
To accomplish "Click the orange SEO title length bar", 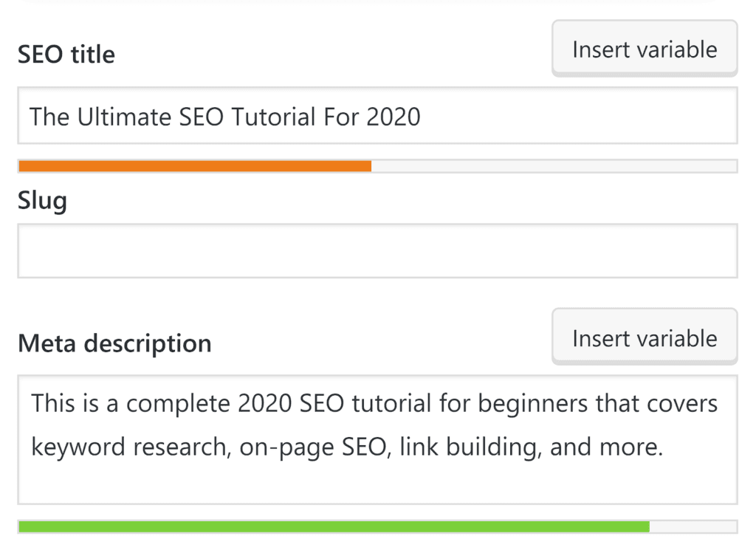I will [195, 166].
